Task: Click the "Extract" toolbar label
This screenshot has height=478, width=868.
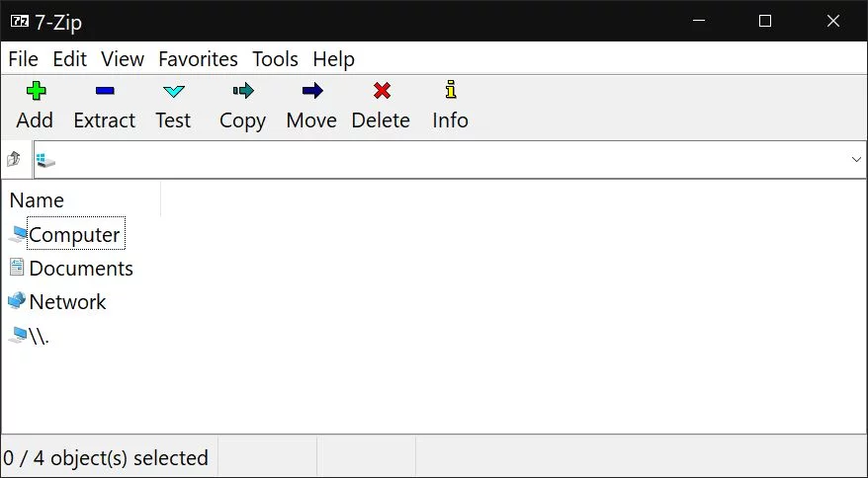Action: pyautogui.click(x=105, y=120)
